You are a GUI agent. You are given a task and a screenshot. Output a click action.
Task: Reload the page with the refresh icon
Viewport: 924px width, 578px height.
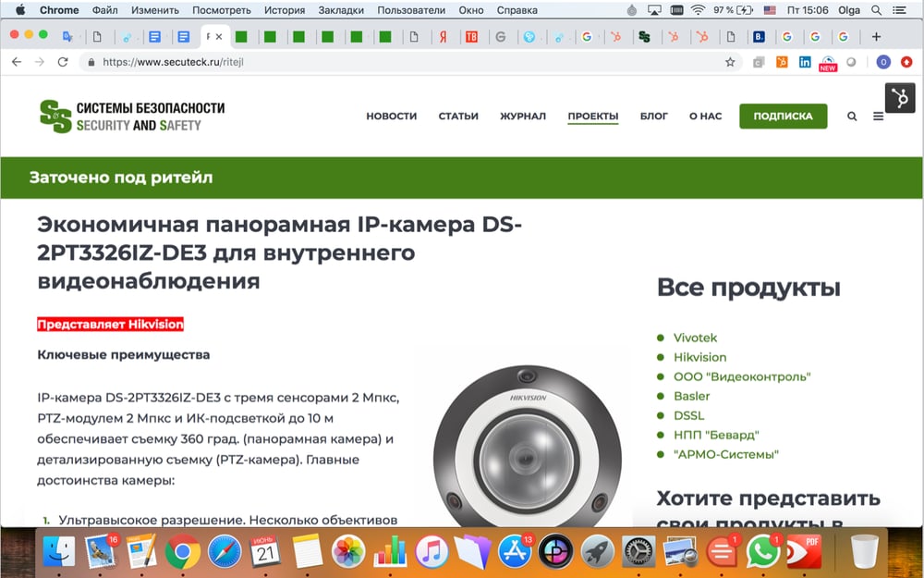coord(63,62)
